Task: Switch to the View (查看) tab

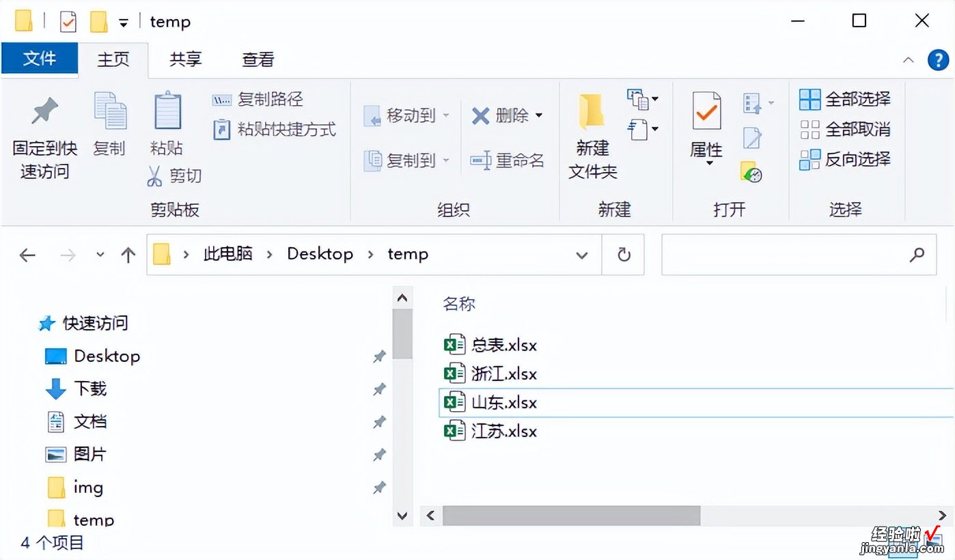Action: tap(258, 59)
